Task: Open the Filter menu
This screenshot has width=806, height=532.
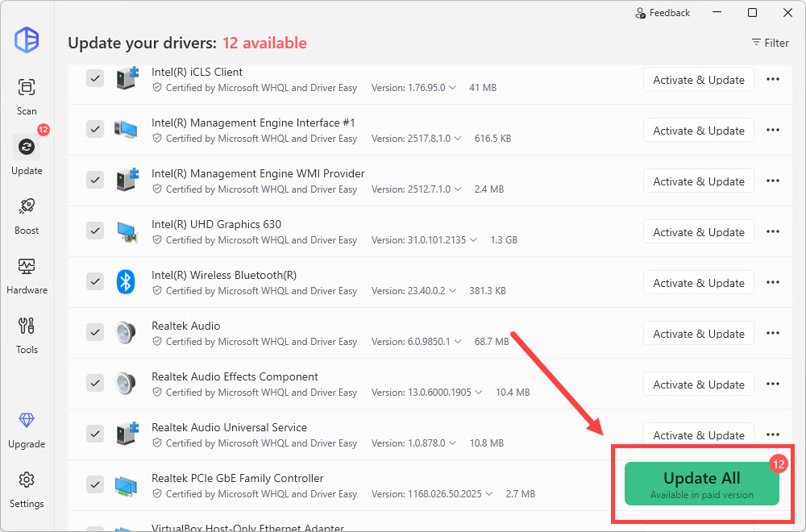Action: coord(770,43)
